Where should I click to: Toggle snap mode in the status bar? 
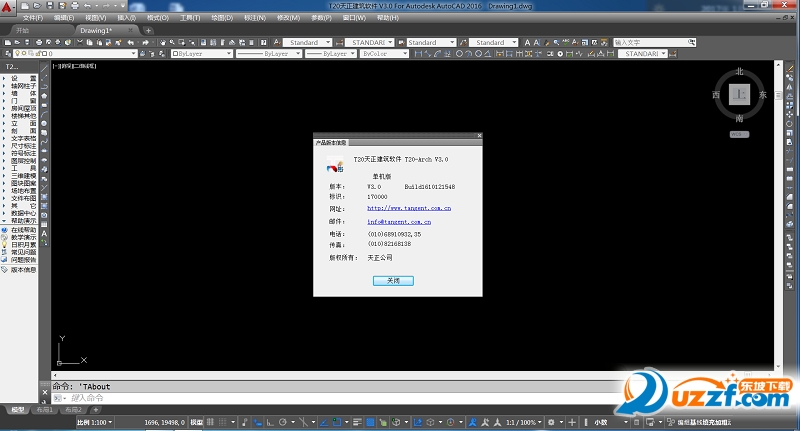(x=222, y=422)
